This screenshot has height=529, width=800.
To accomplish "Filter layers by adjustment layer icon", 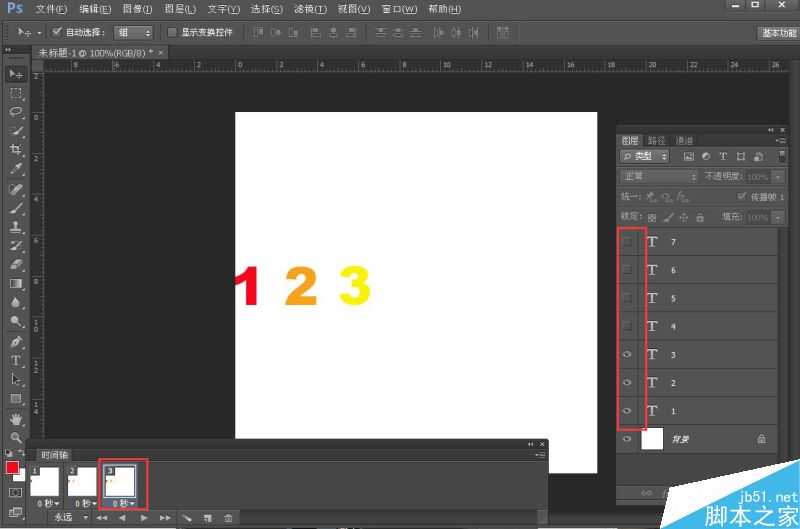I will click(x=706, y=157).
